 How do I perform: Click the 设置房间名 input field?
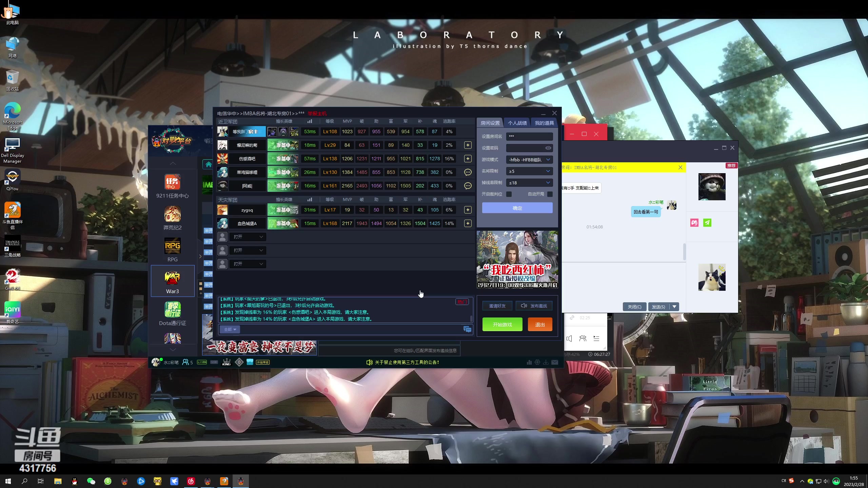(530, 136)
